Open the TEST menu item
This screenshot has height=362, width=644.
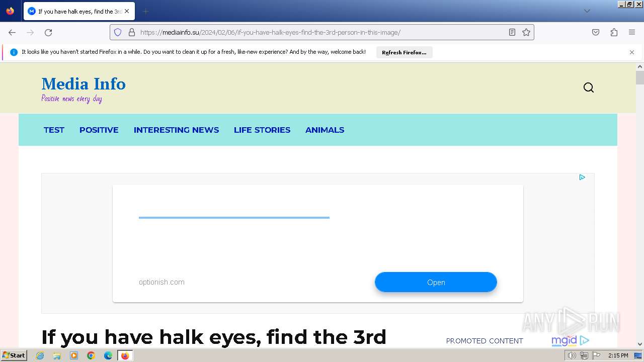pos(54,130)
